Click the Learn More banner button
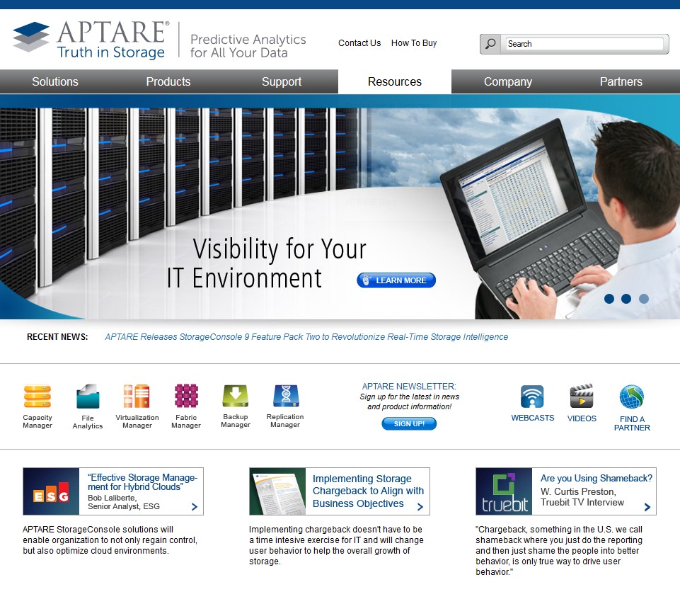Image resolution: width=680 pixels, height=616 pixels. [x=396, y=280]
